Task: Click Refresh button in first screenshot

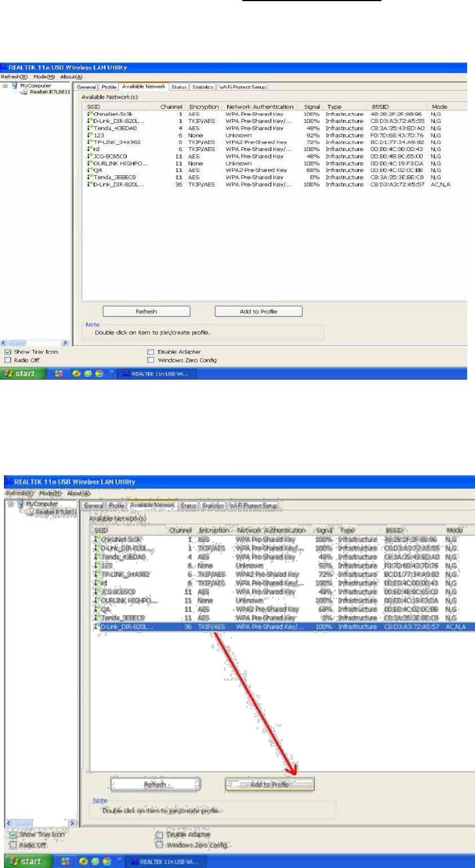Action: [147, 311]
